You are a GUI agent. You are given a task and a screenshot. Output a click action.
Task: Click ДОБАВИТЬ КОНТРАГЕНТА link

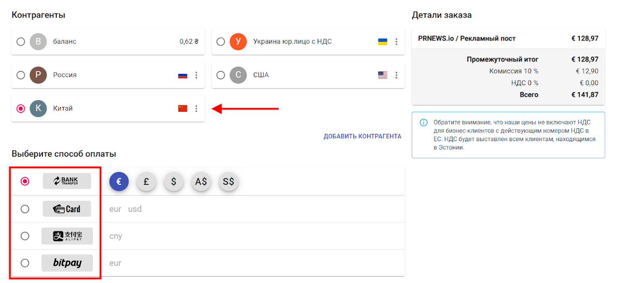362,136
